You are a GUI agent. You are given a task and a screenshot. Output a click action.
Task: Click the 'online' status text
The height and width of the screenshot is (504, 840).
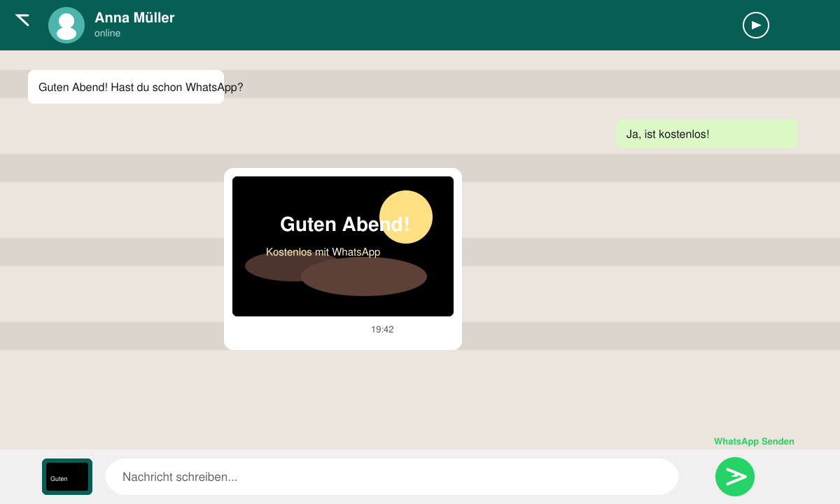tap(108, 33)
